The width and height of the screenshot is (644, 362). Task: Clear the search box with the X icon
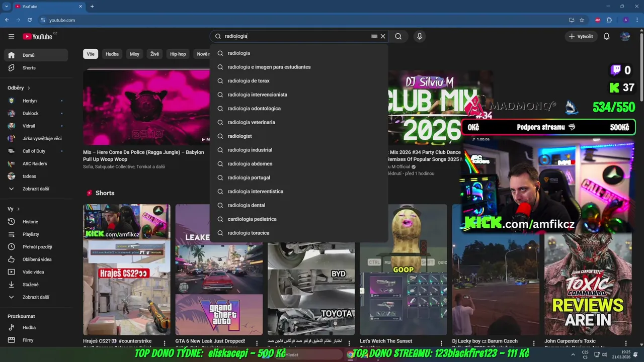click(383, 36)
